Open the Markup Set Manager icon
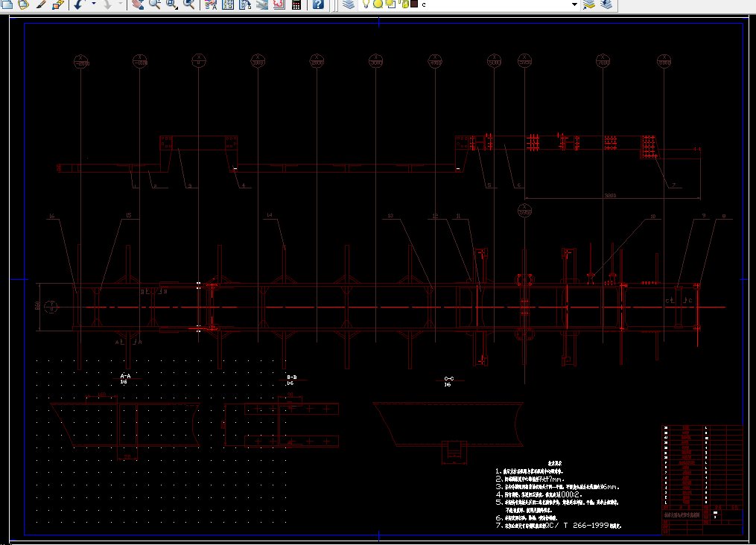 point(279,4)
